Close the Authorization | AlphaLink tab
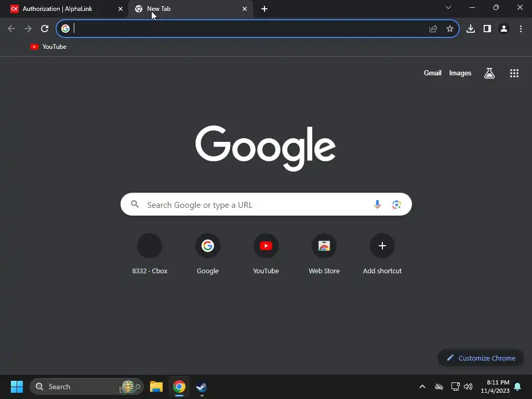Image resolution: width=532 pixels, height=399 pixels. pyautogui.click(x=120, y=9)
